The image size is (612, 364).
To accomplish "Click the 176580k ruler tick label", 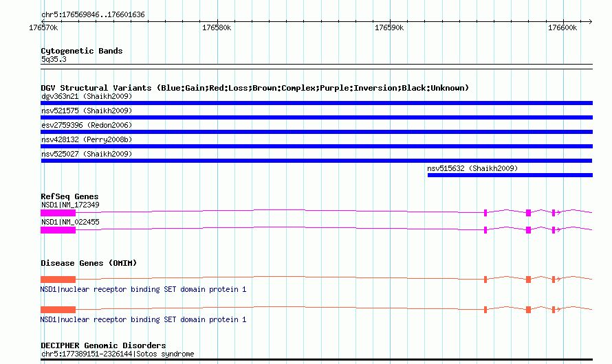I will (x=217, y=27).
